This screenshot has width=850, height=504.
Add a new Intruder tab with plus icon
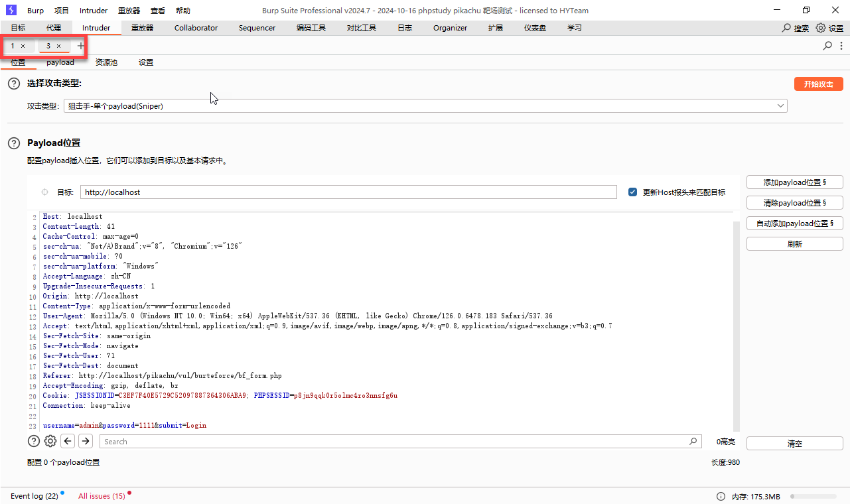(x=81, y=46)
